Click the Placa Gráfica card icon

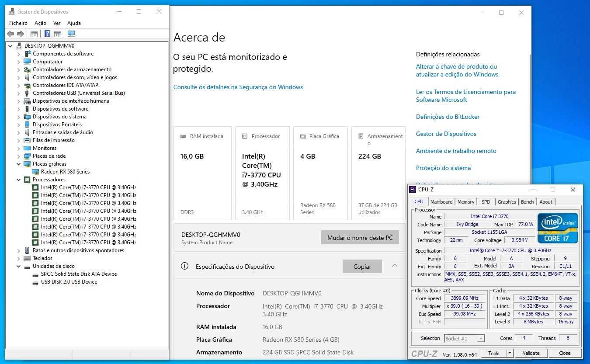coord(303,136)
